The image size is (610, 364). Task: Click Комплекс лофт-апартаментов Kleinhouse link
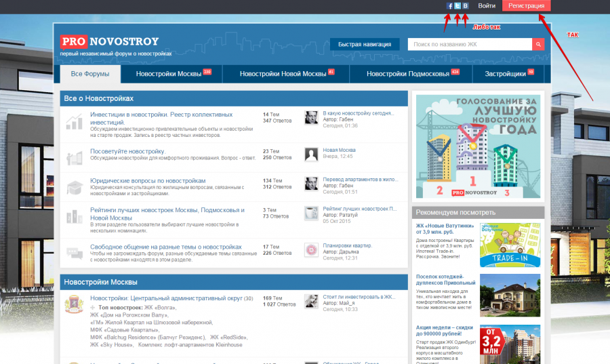click(190, 345)
